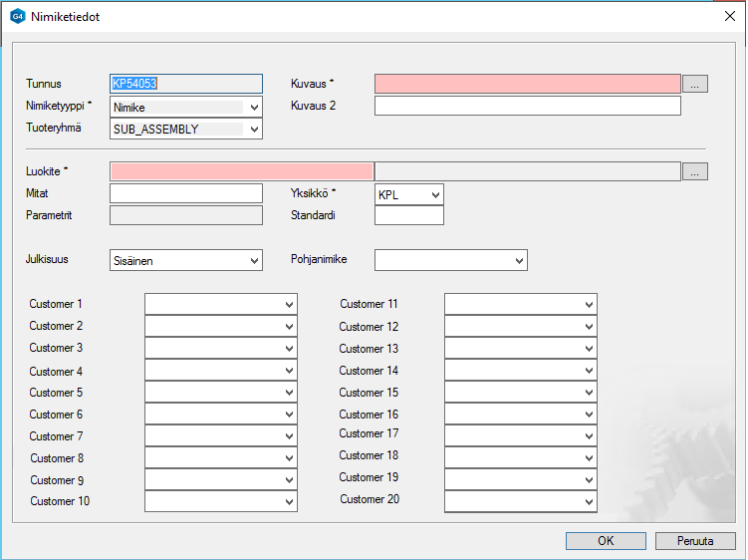The height and width of the screenshot is (560, 748).
Task: Click the browse button next to Kuvaus
Action: pyautogui.click(x=694, y=84)
